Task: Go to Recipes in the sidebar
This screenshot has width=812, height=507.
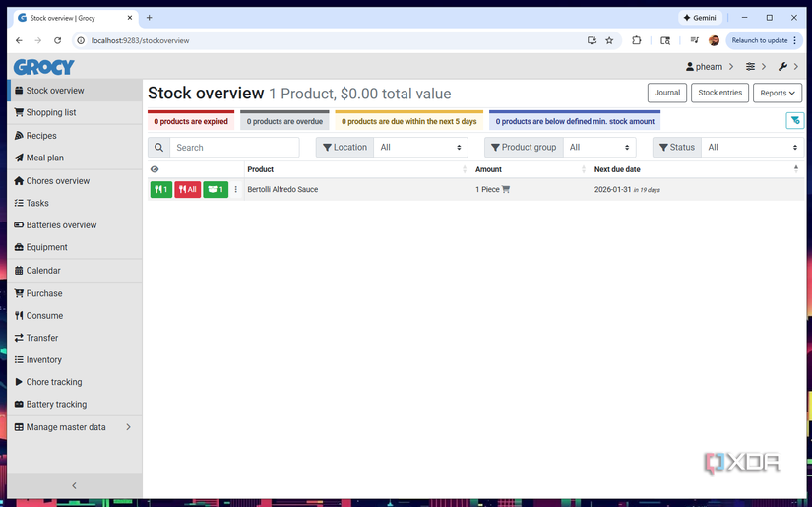Action: pos(75,136)
